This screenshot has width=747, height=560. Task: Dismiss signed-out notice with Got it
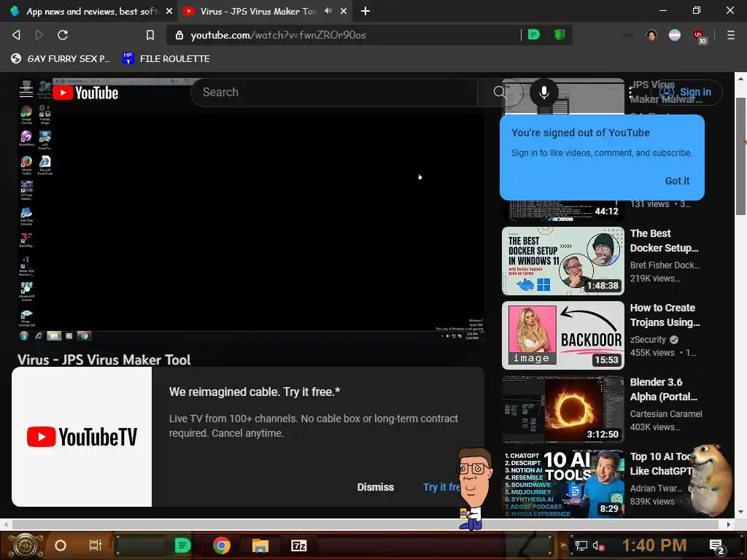(x=677, y=181)
